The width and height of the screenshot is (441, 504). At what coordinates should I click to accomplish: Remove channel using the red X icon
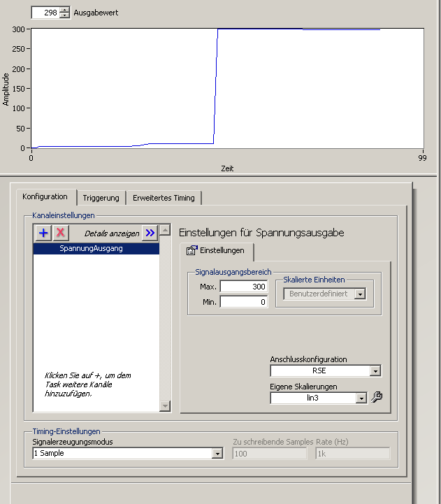coord(60,233)
